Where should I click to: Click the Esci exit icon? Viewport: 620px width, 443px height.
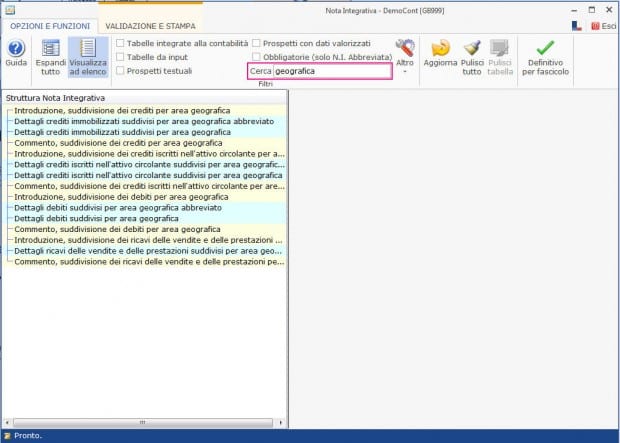coord(595,26)
